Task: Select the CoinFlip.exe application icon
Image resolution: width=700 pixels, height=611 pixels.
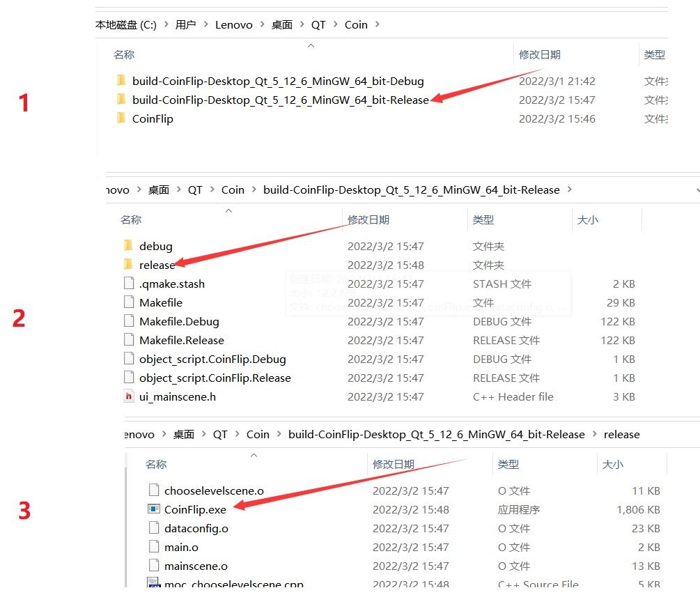Action: [x=153, y=509]
